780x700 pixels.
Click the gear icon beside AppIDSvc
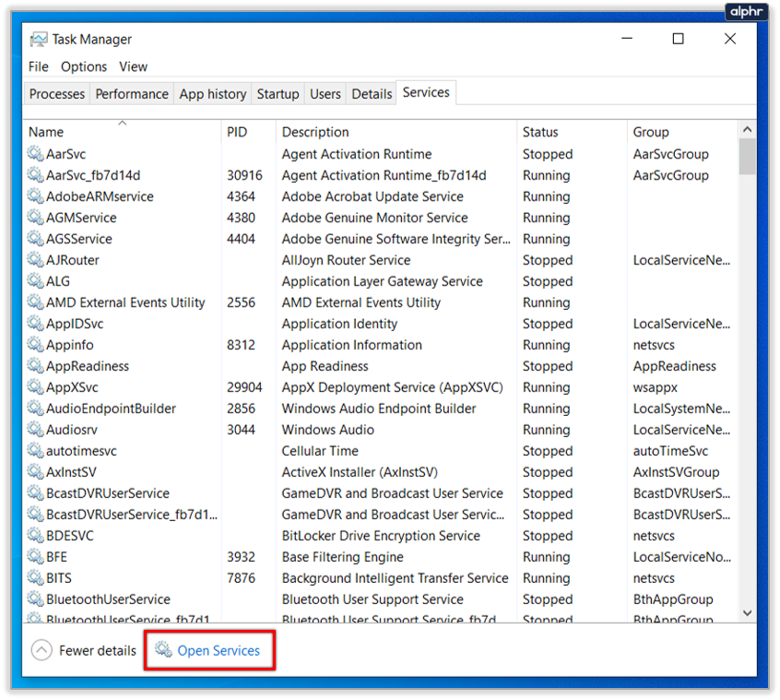(x=35, y=324)
